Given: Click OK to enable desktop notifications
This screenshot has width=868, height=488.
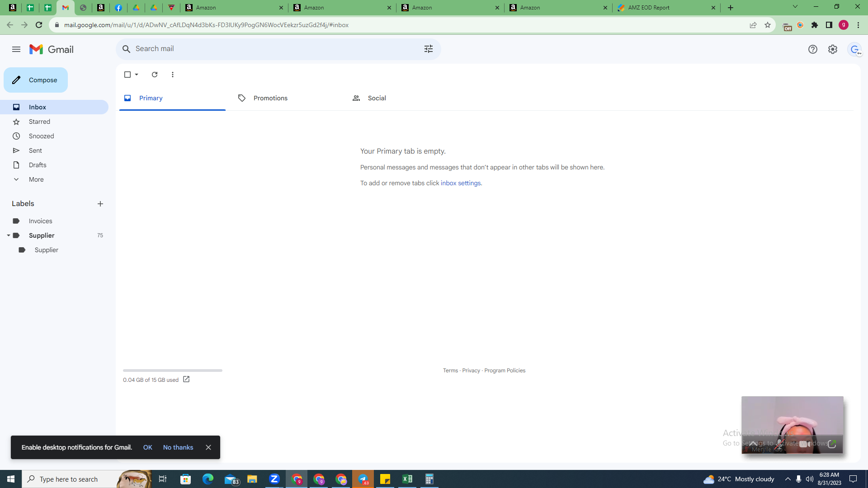Looking at the screenshot, I should tap(148, 447).
